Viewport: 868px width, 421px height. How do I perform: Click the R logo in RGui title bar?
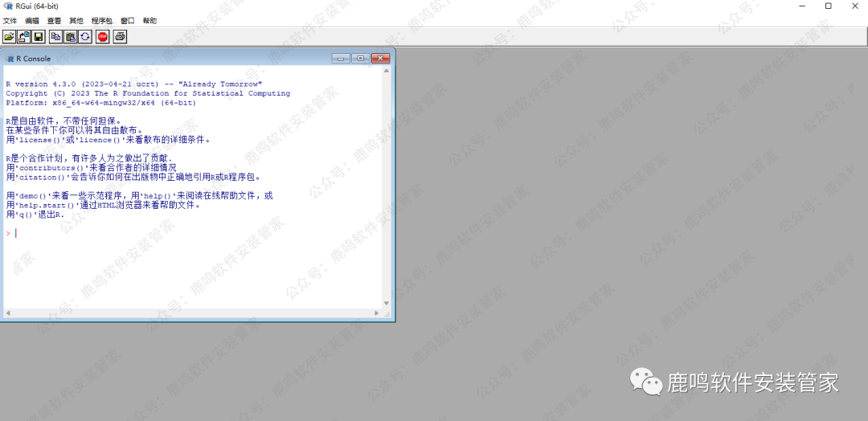pos(8,6)
